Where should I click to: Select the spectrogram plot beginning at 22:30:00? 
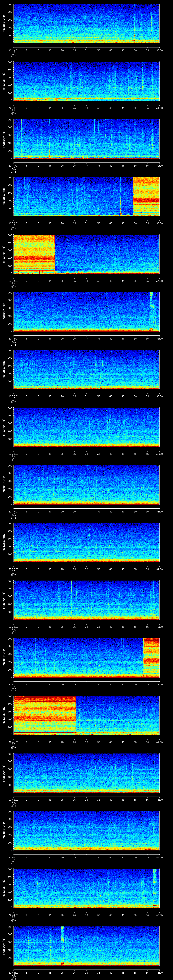click(86, 81)
